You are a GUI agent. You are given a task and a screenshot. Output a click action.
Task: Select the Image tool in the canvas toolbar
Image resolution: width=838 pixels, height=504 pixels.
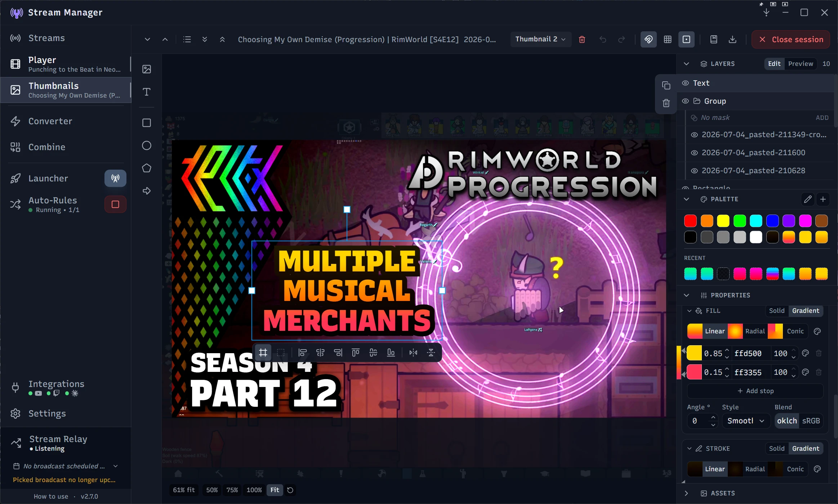pyautogui.click(x=147, y=69)
